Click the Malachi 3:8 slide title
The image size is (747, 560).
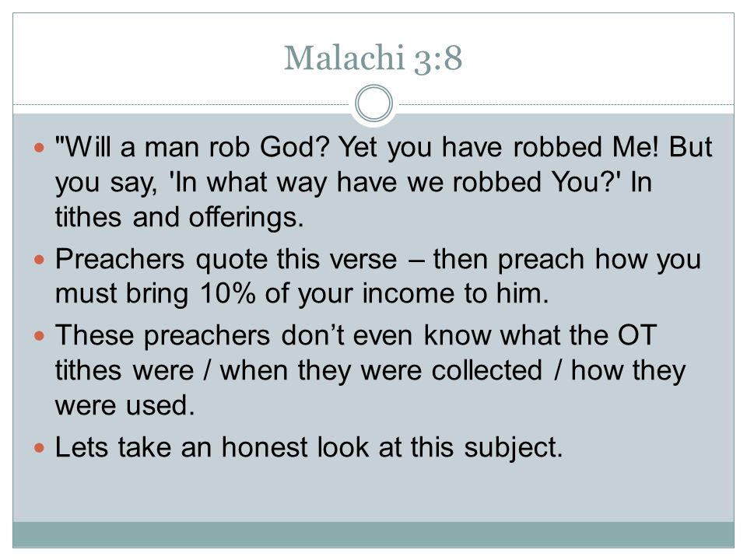373,58
